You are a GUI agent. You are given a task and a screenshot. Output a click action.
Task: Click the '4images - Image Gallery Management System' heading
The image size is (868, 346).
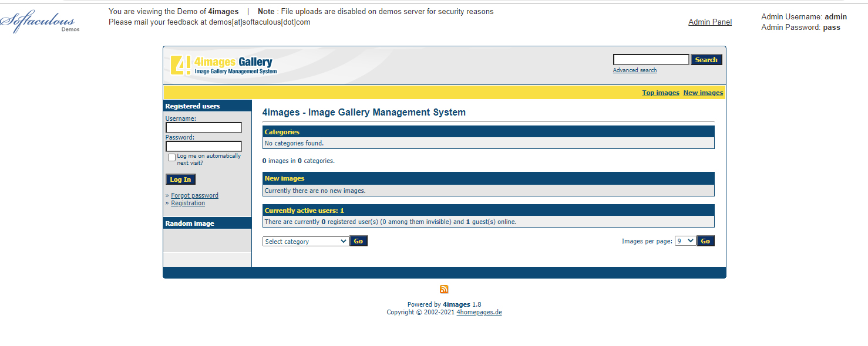pyautogui.click(x=364, y=113)
